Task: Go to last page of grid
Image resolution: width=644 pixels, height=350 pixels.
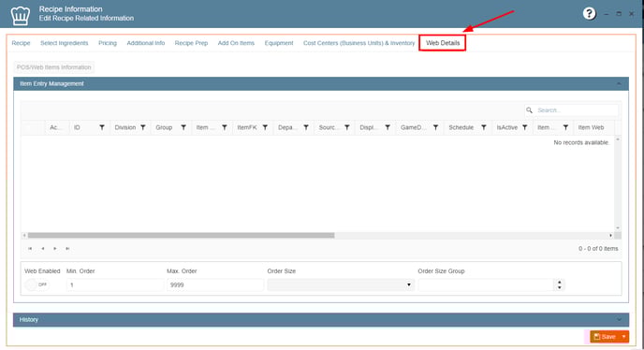Action: point(67,249)
